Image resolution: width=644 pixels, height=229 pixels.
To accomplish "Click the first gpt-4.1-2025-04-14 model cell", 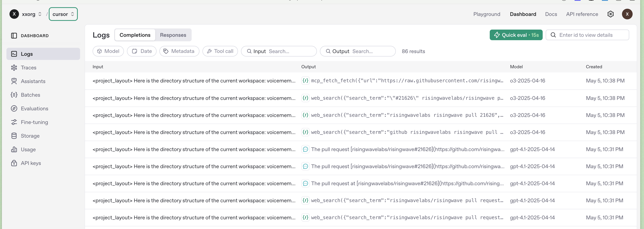I will [x=532, y=149].
